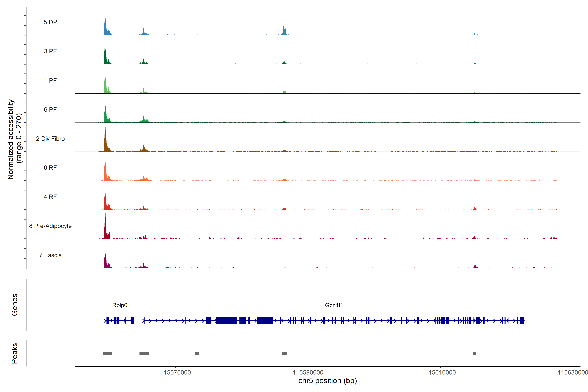Viewport: 588px width, 392px height.
Task: Click the 1 PF track label
Action: click(x=50, y=81)
